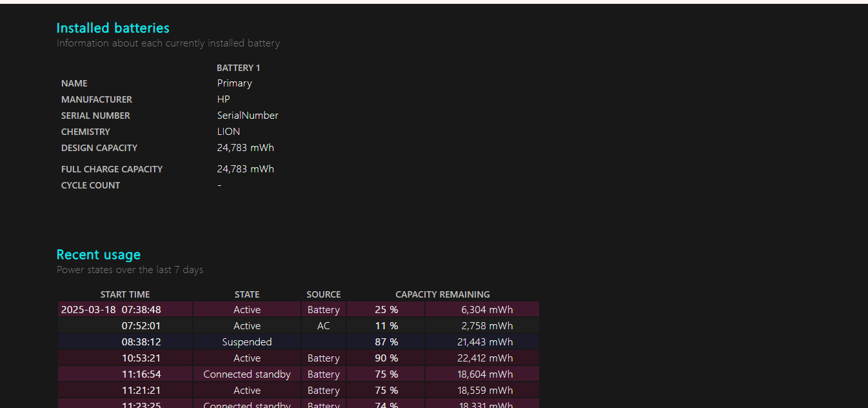Select the 11:16:54 Connected standby state cell
868x408 pixels.
247,374
